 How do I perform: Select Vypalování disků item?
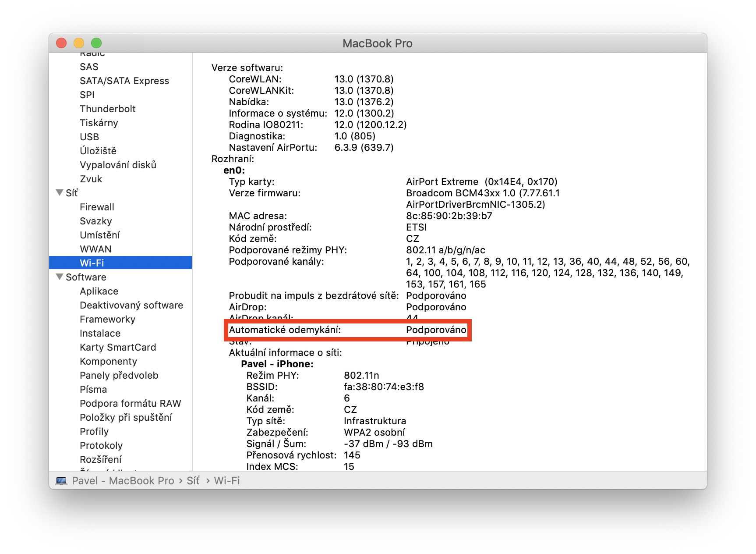(118, 165)
